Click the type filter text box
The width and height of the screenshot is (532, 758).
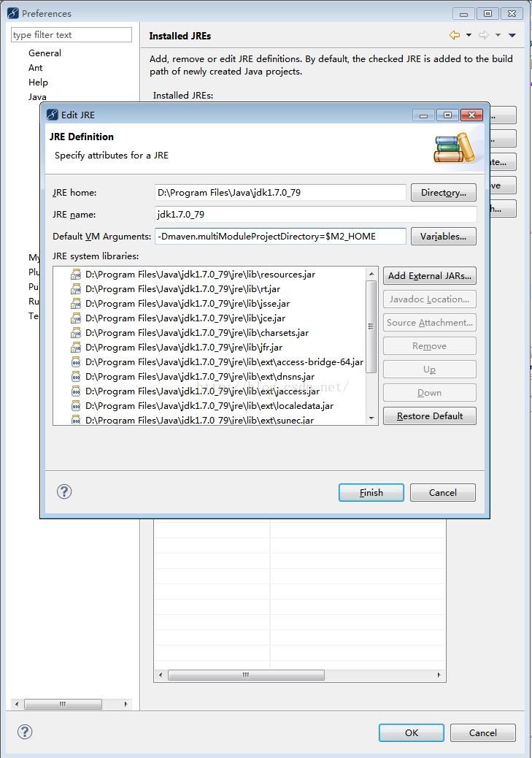tap(72, 35)
